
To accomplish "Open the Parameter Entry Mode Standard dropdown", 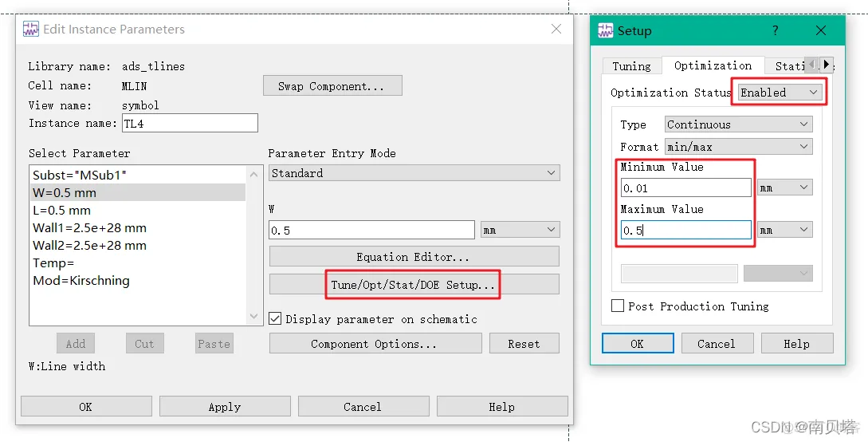I will (x=414, y=173).
